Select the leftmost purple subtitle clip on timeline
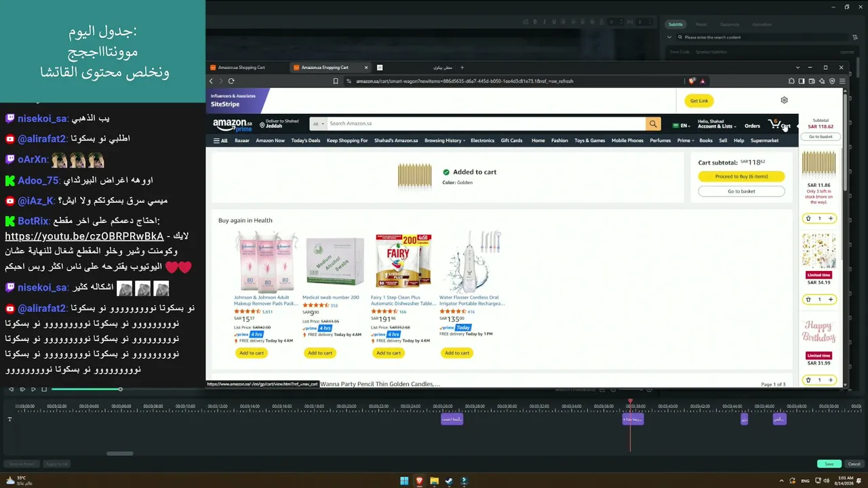This screenshot has width=868, height=488. [452, 419]
